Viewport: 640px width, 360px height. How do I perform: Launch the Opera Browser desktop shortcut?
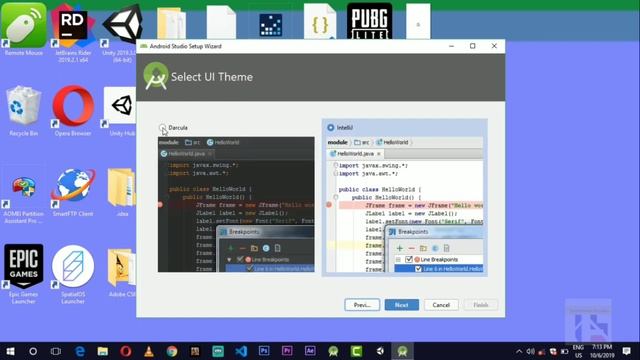(x=73, y=111)
